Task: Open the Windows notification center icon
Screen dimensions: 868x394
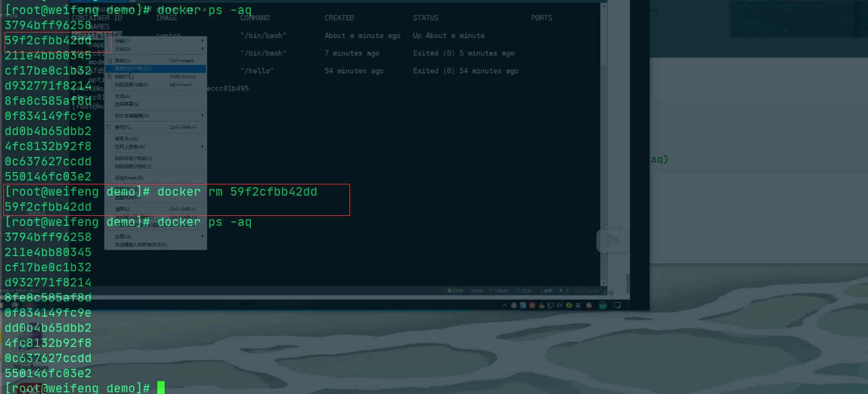Action: [617, 305]
